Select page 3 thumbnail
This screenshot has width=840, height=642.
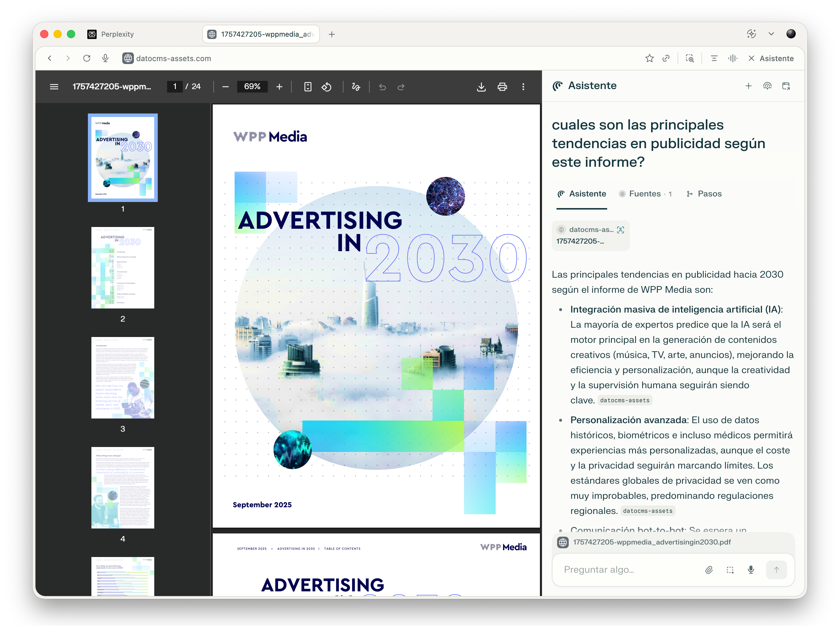point(123,377)
